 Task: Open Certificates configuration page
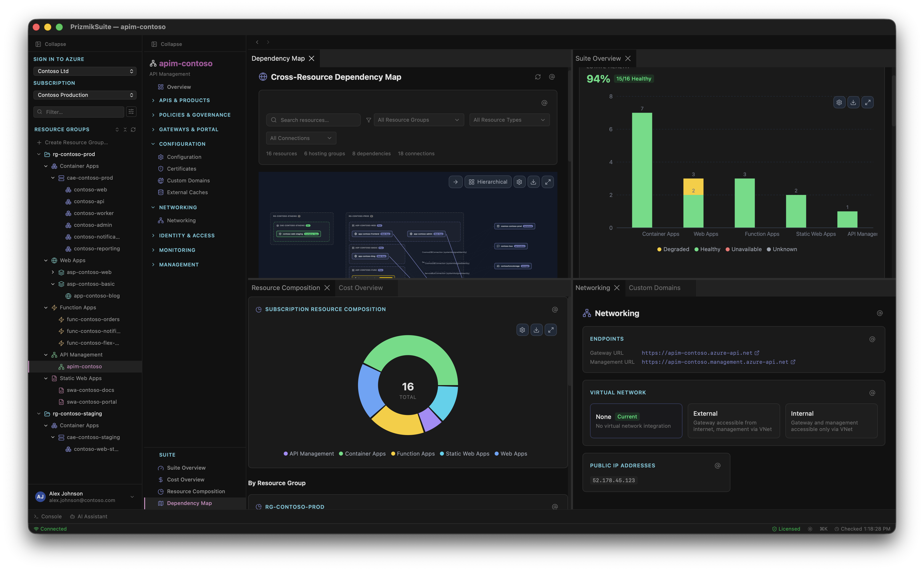(x=181, y=169)
